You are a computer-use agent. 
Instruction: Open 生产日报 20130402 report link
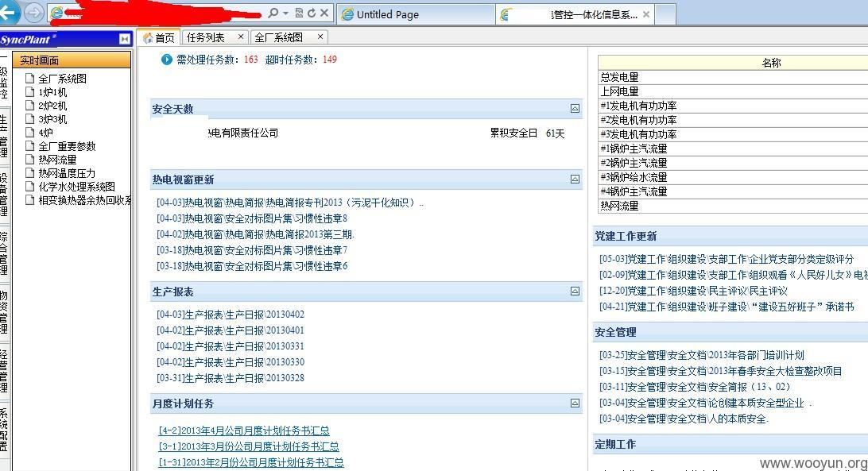231,315
